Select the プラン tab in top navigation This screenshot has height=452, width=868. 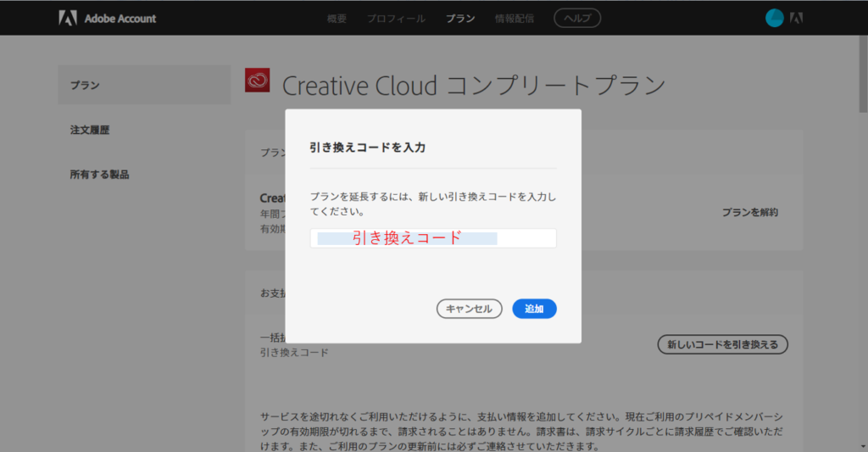point(460,19)
